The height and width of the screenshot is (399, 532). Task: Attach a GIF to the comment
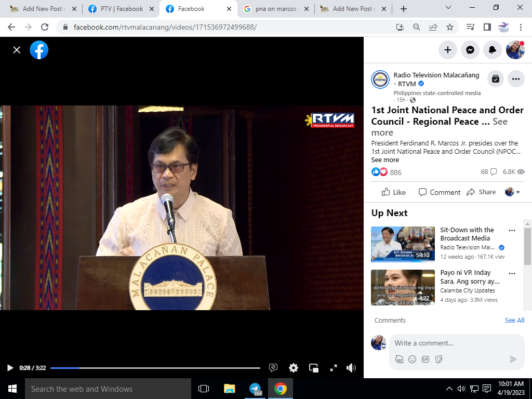tap(425, 359)
